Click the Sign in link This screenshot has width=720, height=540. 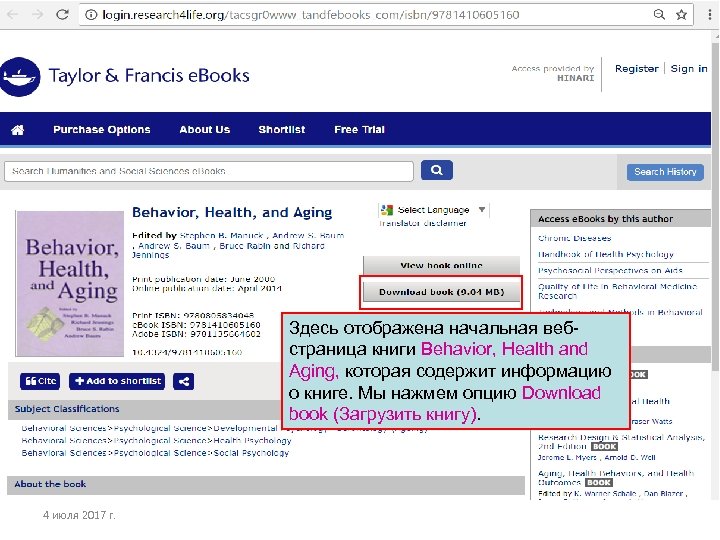(689, 68)
